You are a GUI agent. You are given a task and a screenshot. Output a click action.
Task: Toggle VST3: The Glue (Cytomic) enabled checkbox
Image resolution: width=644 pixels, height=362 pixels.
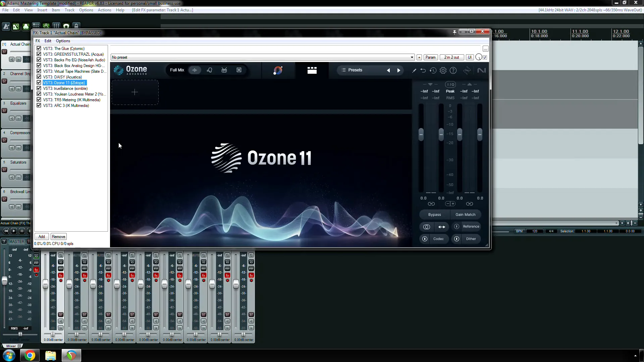click(39, 48)
